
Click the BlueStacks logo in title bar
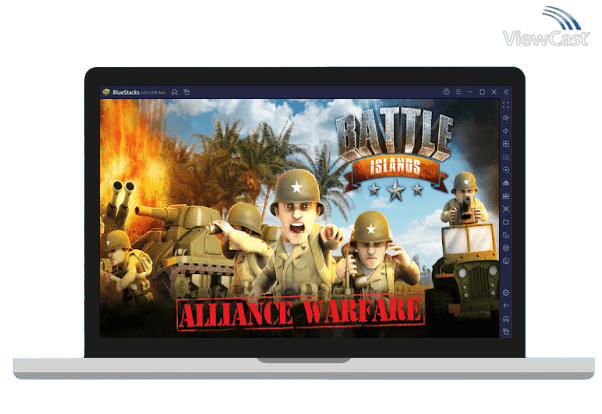point(106,92)
